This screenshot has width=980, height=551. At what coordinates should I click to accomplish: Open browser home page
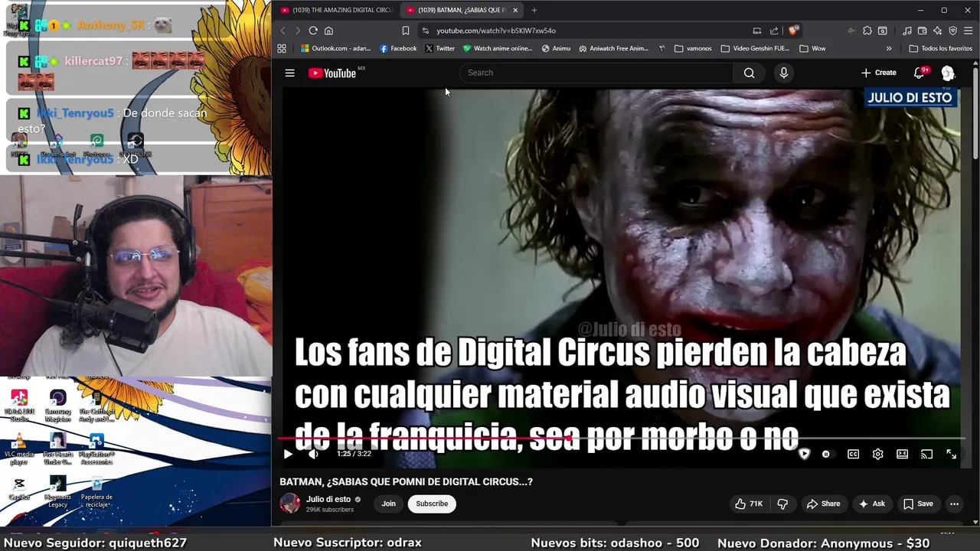[x=328, y=31]
